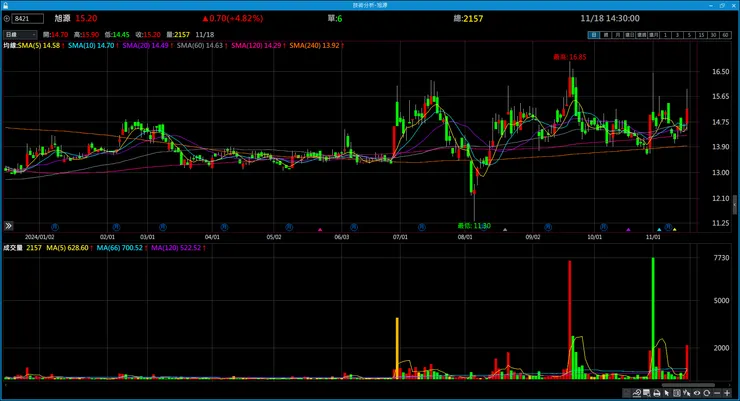Click the split-layout icon in bottom toolbar
Viewport: 740px width, 401px height.
click(x=677, y=393)
